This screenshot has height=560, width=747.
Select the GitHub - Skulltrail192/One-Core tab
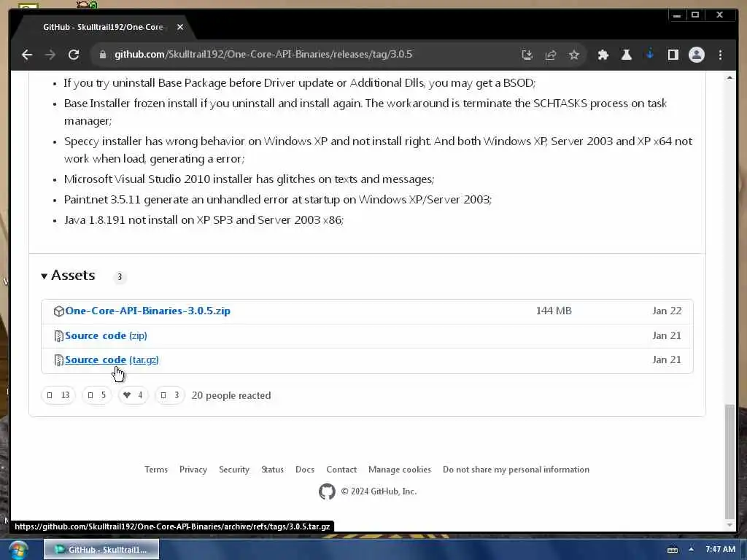[104, 27]
